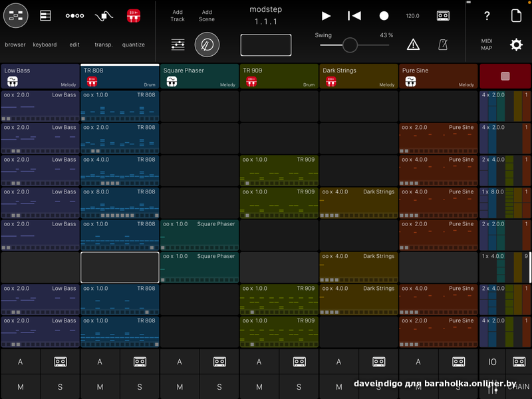
Task: Open the settings gear icon
Action: tap(516, 45)
